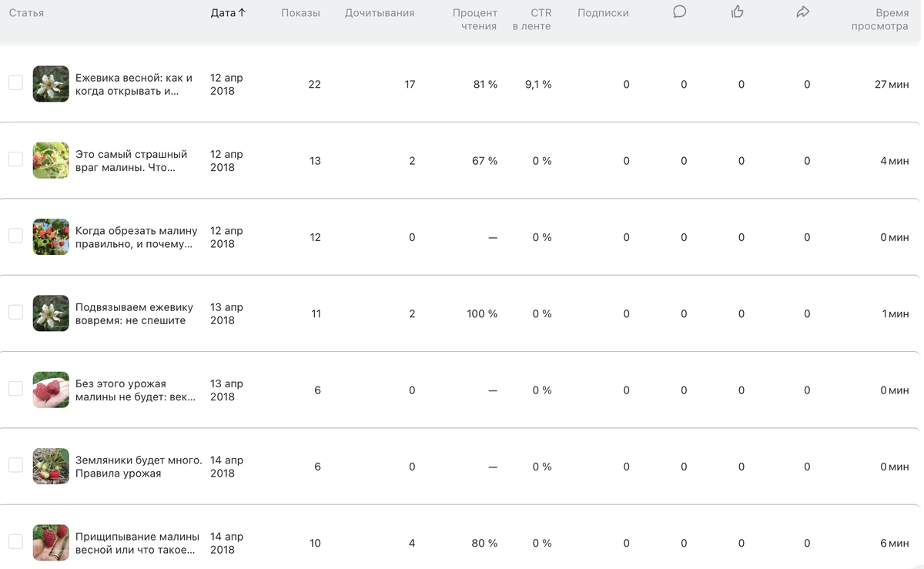This screenshot has height=569, width=924.
Task: Sort by Показы column header
Action: click(x=300, y=13)
